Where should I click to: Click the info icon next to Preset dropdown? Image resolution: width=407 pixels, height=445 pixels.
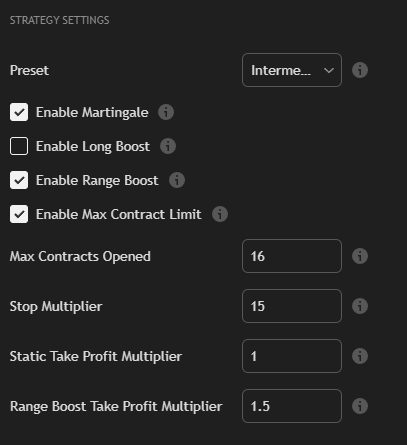point(360,70)
